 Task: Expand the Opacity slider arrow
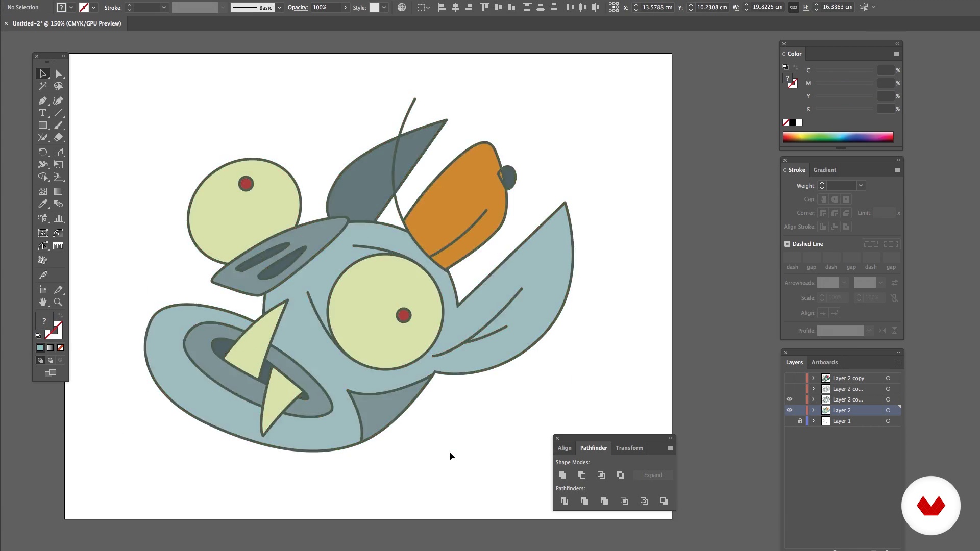click(345, 8)
